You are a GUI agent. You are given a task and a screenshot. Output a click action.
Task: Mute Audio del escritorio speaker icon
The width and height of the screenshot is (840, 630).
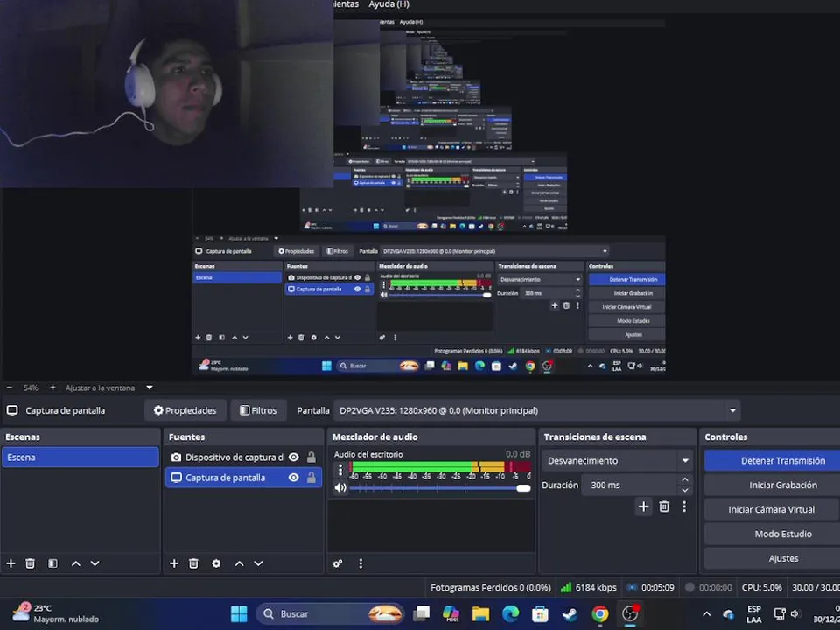tap(340, 488)
